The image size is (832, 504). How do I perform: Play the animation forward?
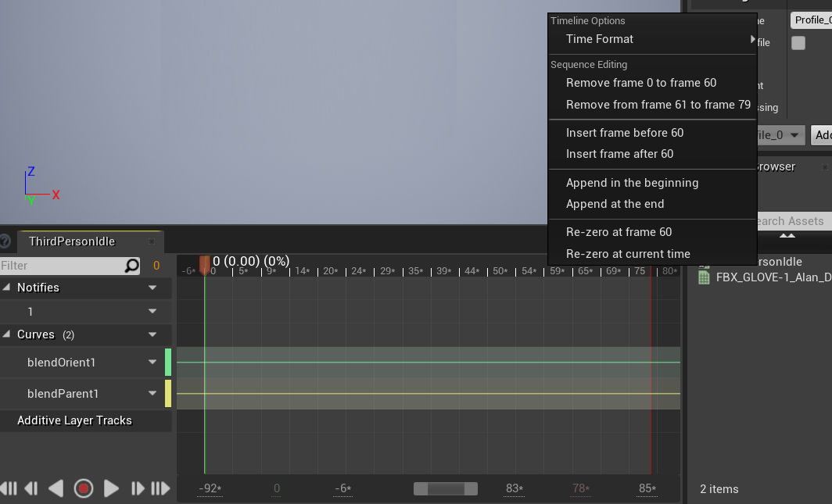coord(111,488)
